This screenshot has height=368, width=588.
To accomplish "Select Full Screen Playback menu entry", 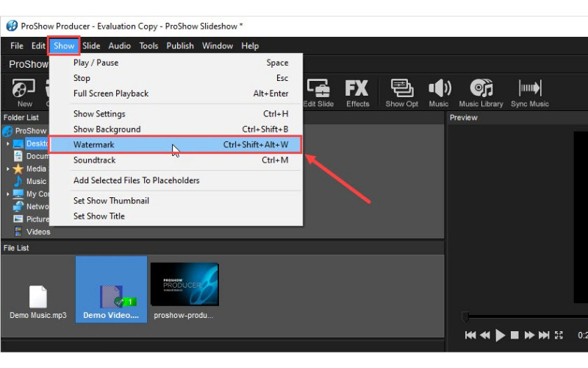I will (176, 93).
